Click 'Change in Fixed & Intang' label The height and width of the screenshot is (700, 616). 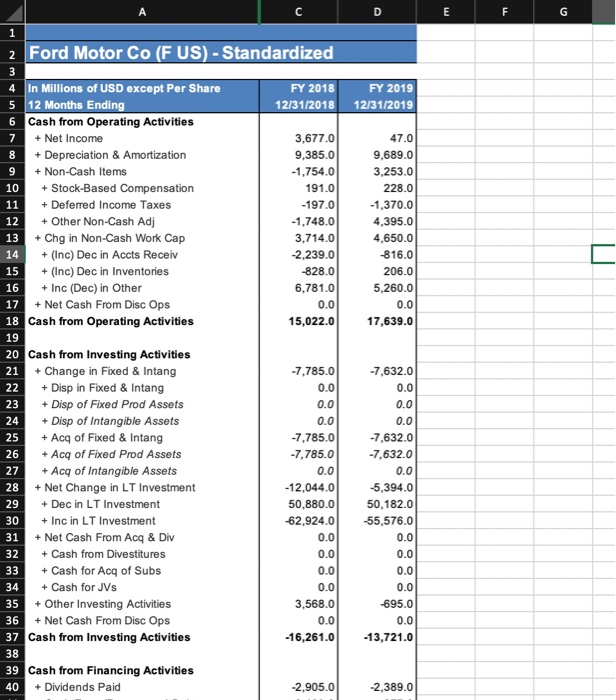[105, 371]
